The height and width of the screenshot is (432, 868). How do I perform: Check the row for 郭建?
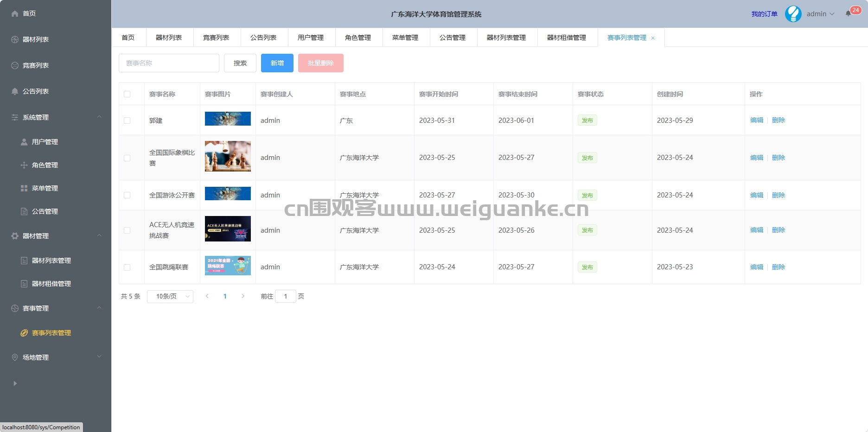point(127,121)
